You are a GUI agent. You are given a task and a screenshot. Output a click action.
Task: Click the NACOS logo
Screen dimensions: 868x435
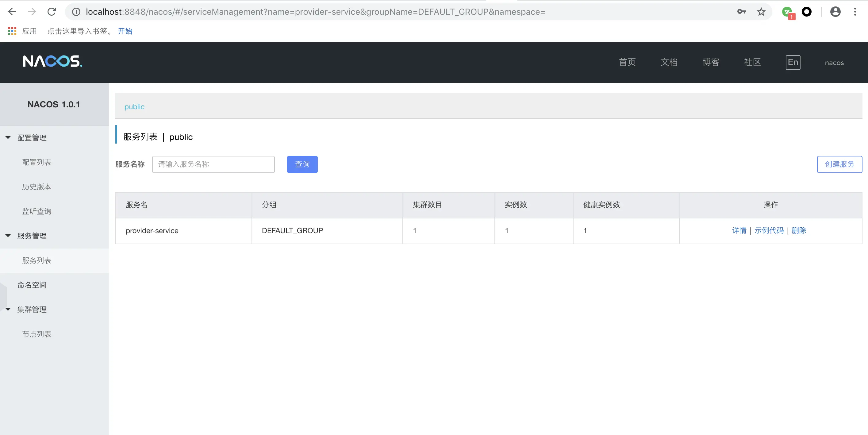pos(52,61)
